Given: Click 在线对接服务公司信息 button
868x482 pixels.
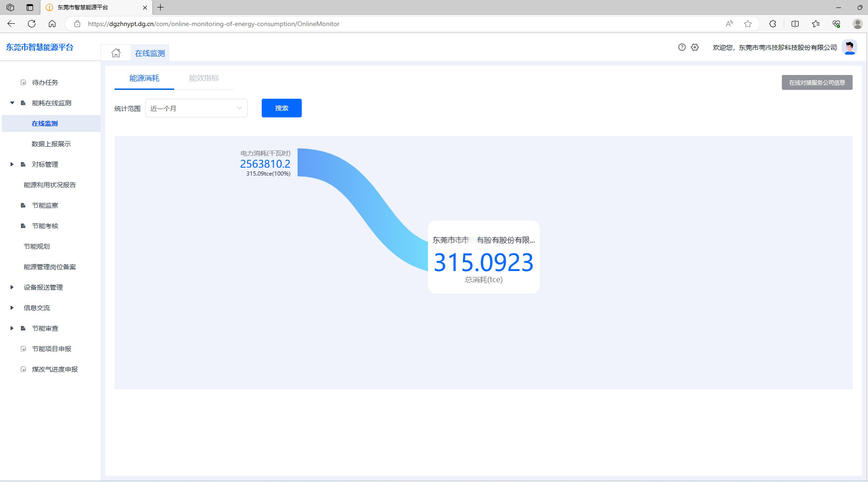Looking at the screenshot, I should pos(817,82).
